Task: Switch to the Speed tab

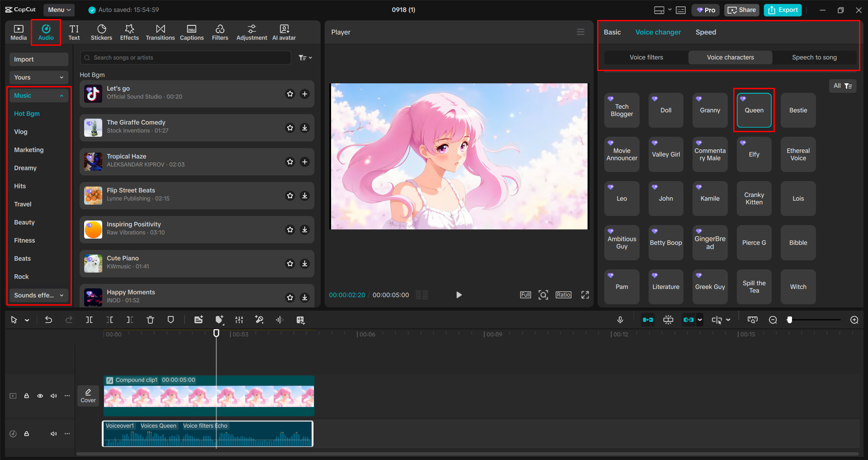Action: point(705,32)
